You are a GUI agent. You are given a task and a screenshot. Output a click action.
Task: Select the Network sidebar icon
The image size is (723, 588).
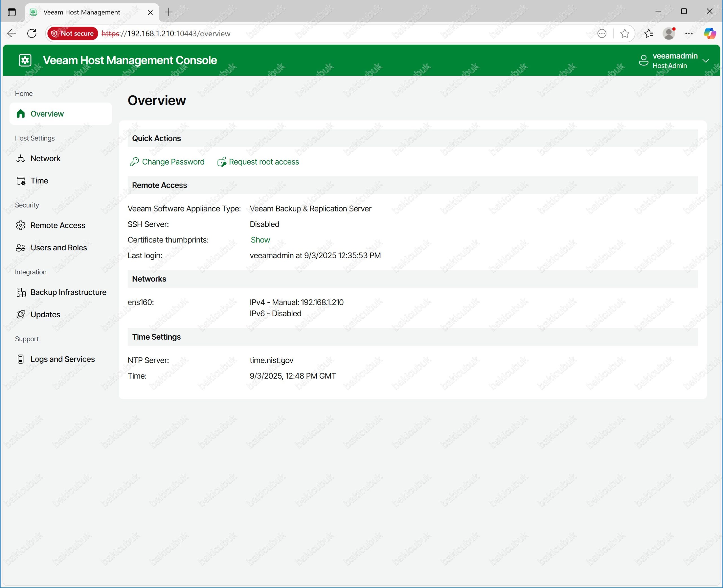[21, 159]
